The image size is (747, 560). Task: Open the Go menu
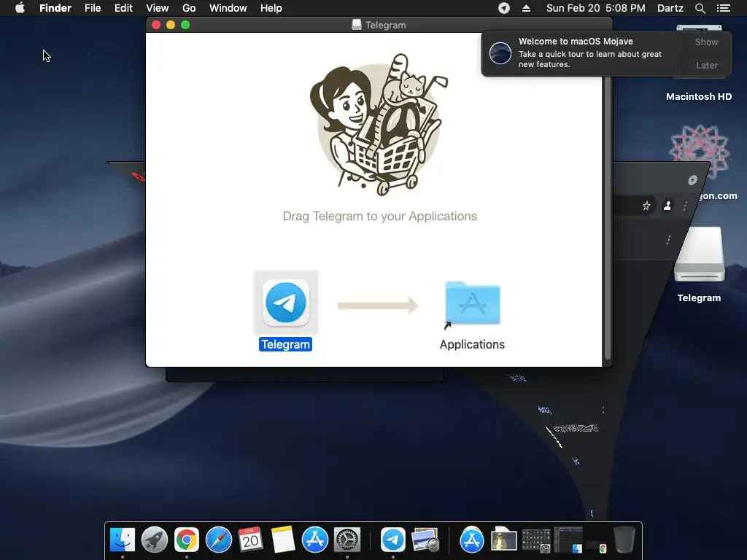[x=189, y=8]
